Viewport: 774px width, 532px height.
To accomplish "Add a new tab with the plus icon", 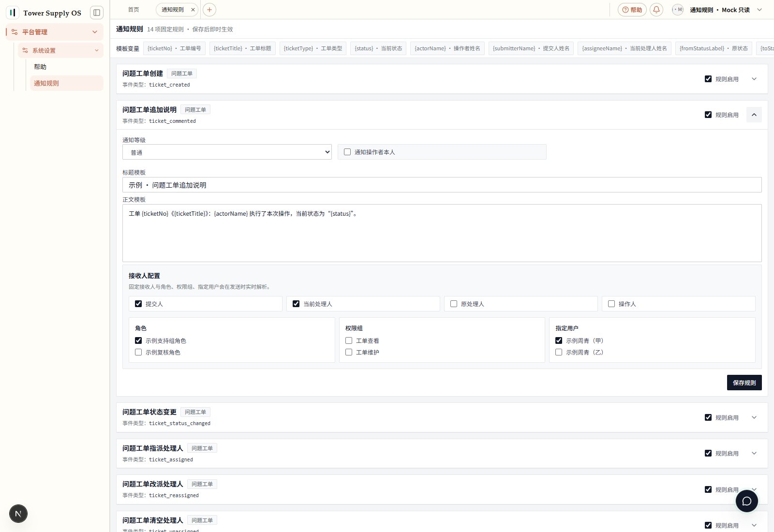I will 209,10.
